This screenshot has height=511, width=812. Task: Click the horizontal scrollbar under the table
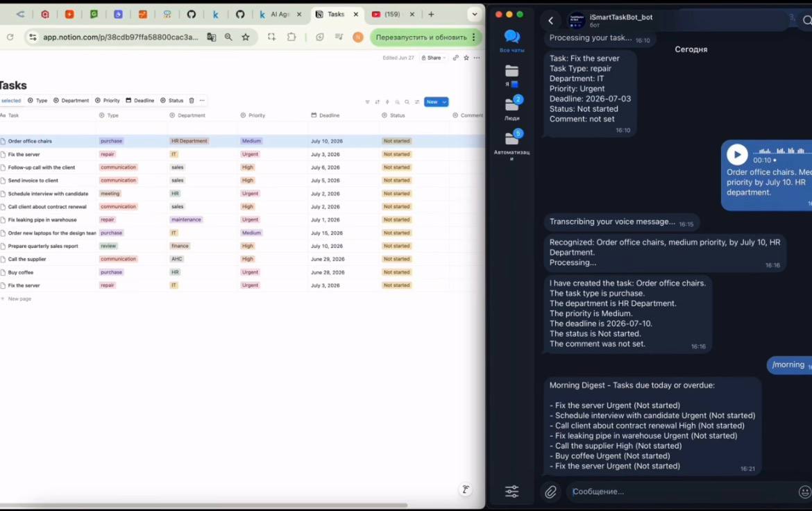(203, 505)
